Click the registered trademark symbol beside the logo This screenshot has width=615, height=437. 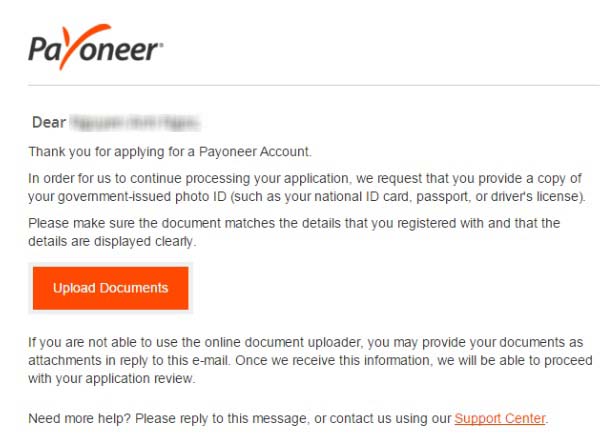coord(160,45)
